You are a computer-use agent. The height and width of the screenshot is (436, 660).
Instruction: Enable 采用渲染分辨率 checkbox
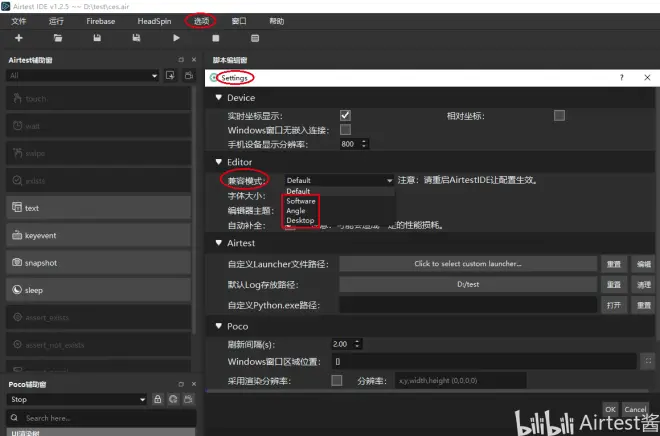[x=337, y=380]
